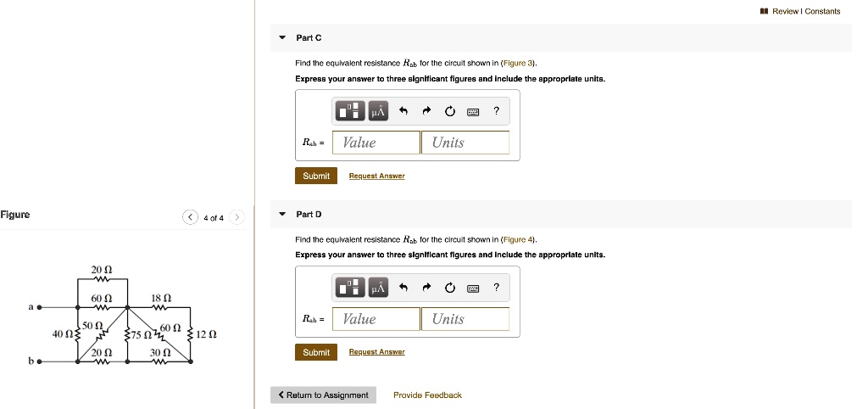Go to previous figure arrow
Screen dimensions: 868x409
pyautogui.click(x=190, y=218)
